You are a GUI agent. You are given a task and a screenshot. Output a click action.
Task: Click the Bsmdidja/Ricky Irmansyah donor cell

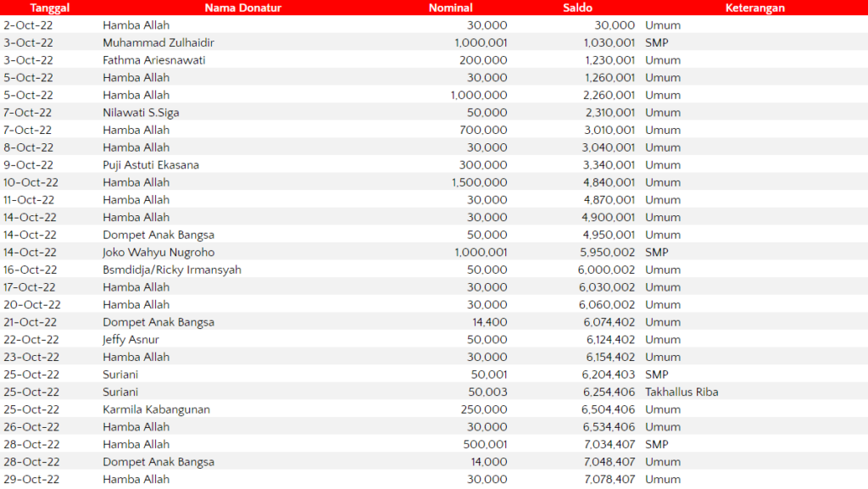tap(172, 270)
